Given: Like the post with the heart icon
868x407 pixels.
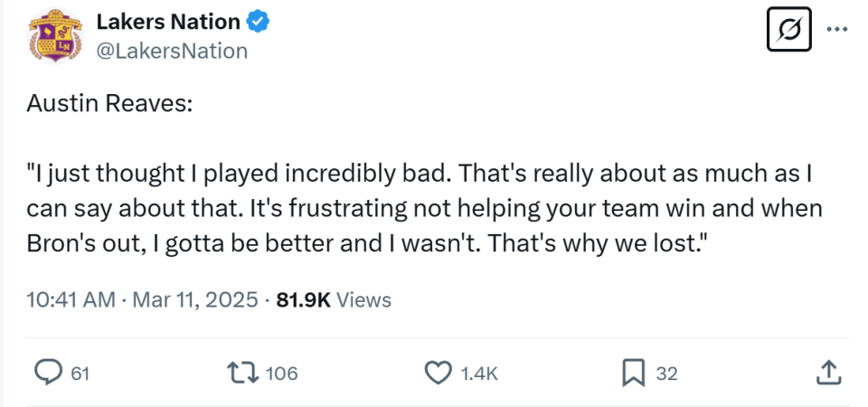Looking at the screenshot, I should (438, 372).
